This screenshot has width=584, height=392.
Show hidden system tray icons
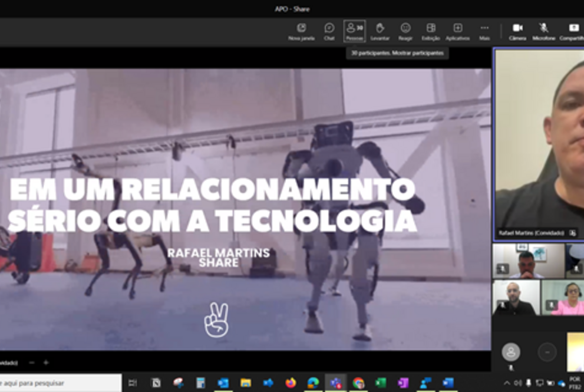pos(507,383)
